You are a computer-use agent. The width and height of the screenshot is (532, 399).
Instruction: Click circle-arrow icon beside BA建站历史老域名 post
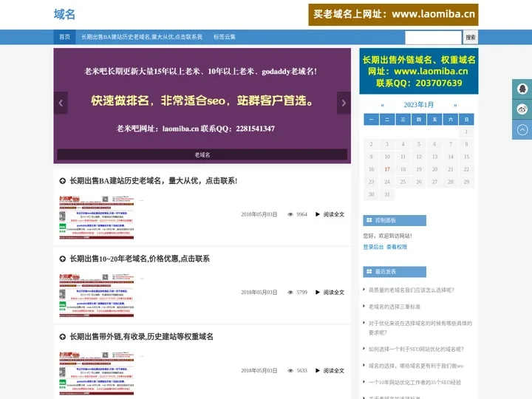(62, 181)
